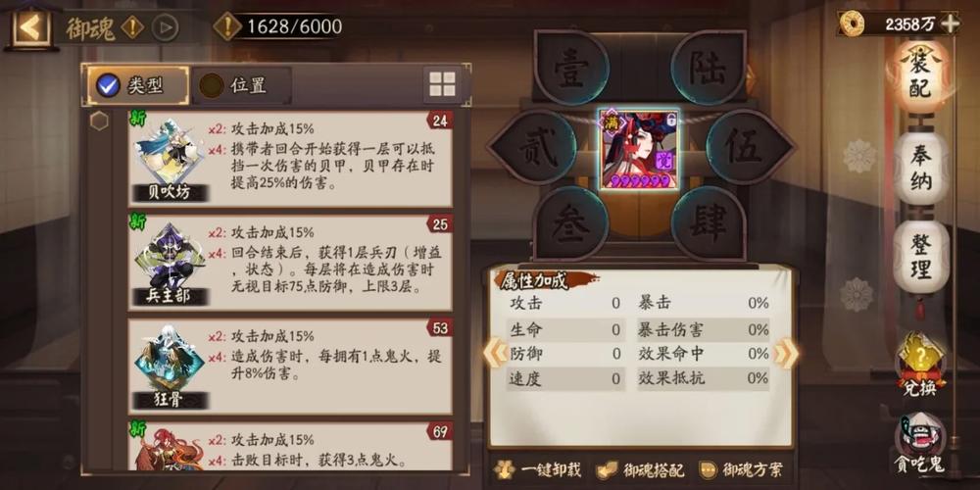Screen dimensions: 980x490
Task: Open the 御魂 info exclamation icon
Action: 132,27
